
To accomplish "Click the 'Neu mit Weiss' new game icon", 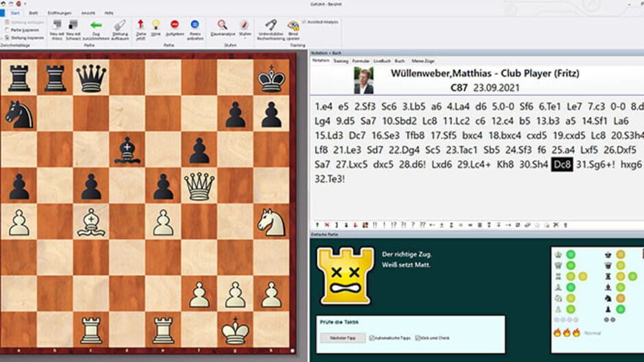I will (x=58, y=27).
